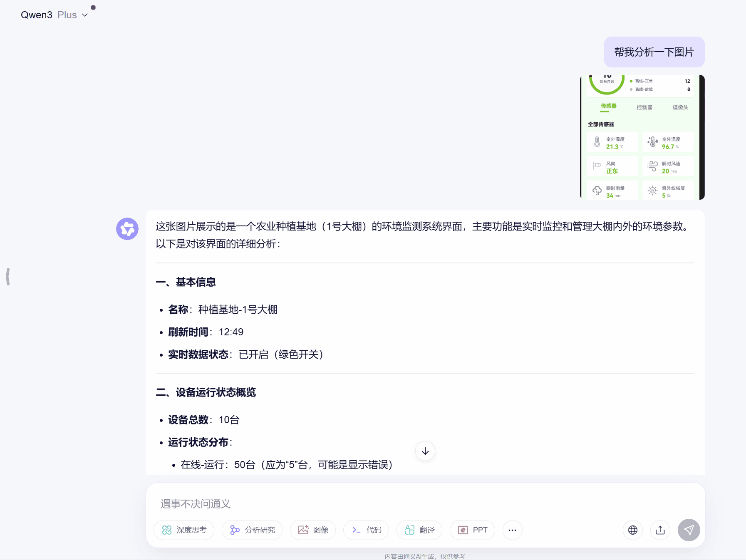The width and height of the screenshot is (746, 560).
Task: Select the 图像 image tool
Action: pos(313,530)
